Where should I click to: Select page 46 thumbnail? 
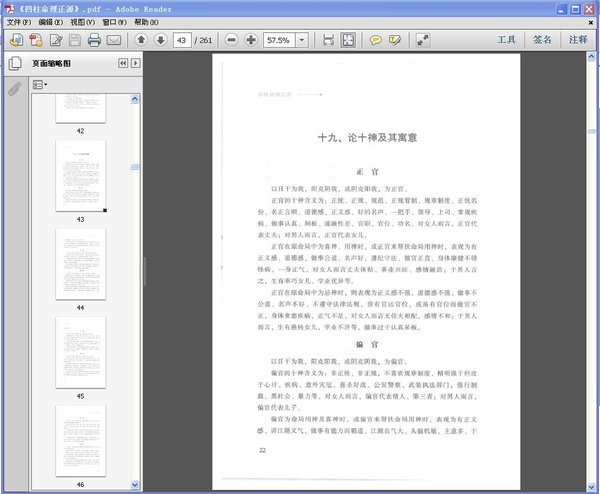coord(81,441)
